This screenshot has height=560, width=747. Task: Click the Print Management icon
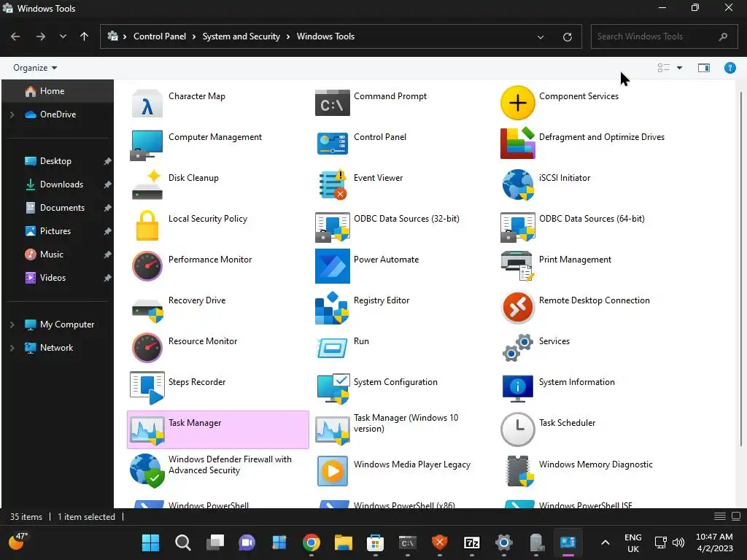517,265
